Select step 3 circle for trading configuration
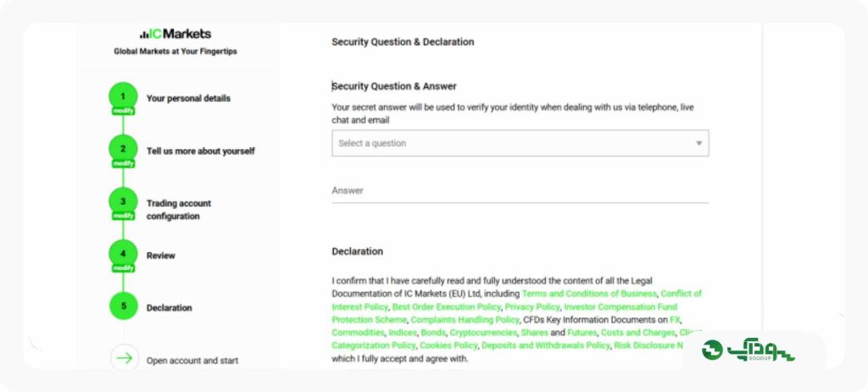Viewport: 868px width, 392px height. pos(123,202)
